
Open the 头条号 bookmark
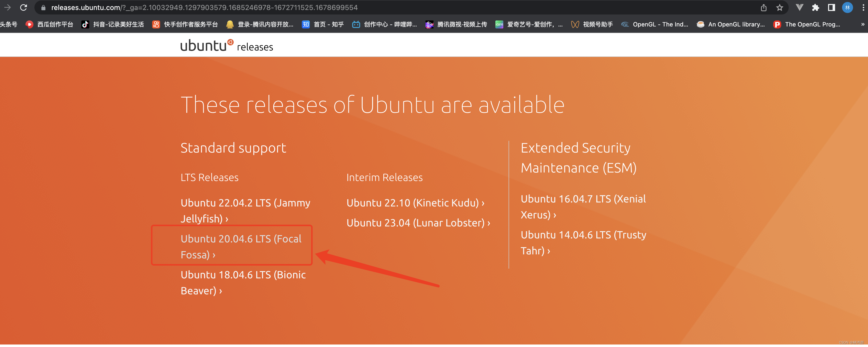[x=8, y=24]
